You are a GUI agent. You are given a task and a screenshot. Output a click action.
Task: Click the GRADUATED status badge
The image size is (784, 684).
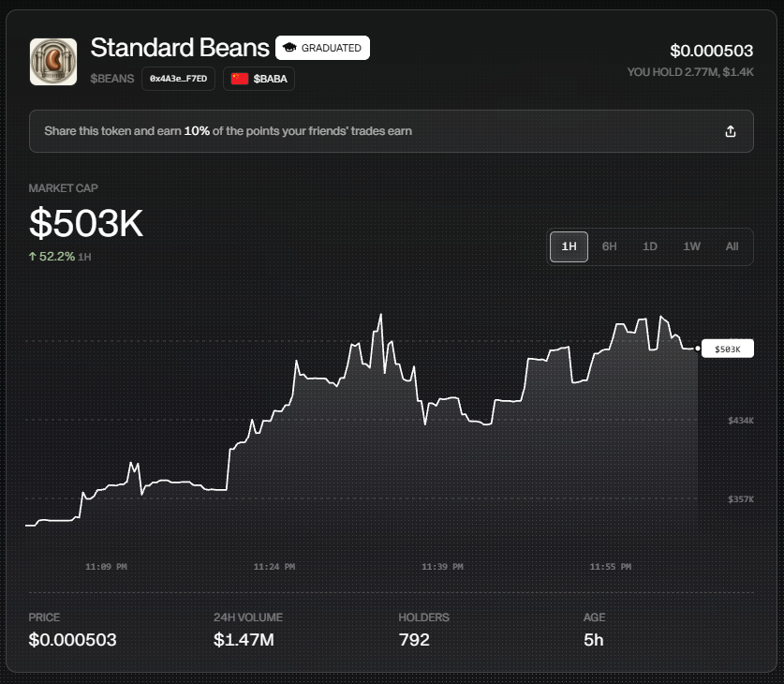click(322, 48)
